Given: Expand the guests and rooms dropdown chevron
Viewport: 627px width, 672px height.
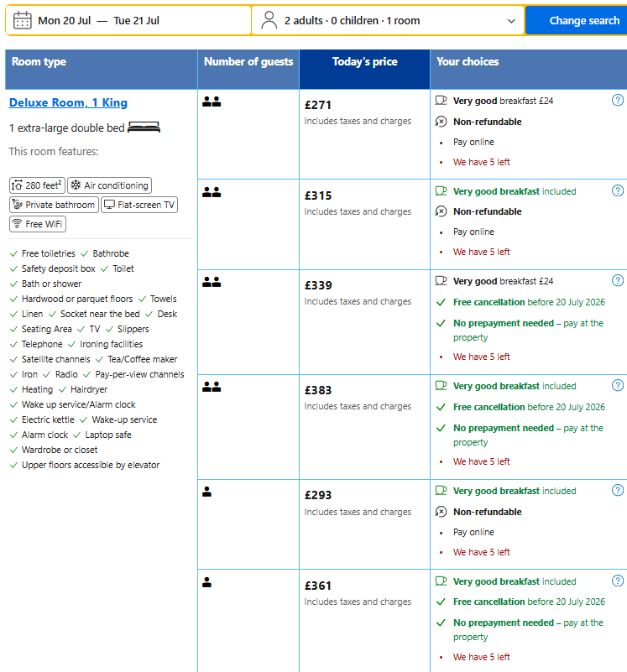Looking at the screenshot, I should pos(511,21).
